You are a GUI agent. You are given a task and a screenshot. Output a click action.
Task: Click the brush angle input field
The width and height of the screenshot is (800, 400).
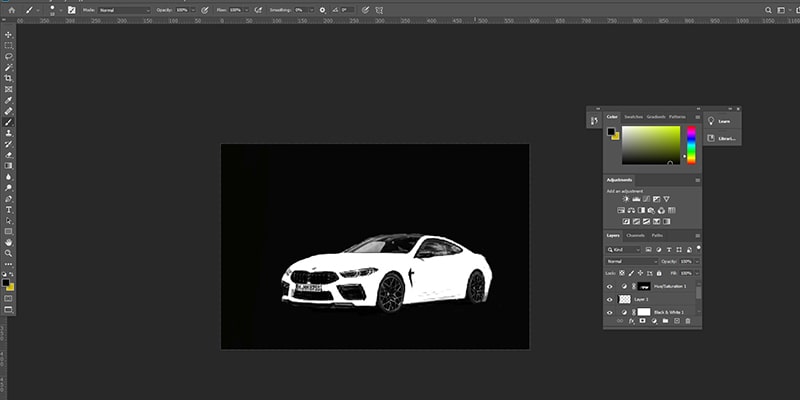click(x=347, y=10)
